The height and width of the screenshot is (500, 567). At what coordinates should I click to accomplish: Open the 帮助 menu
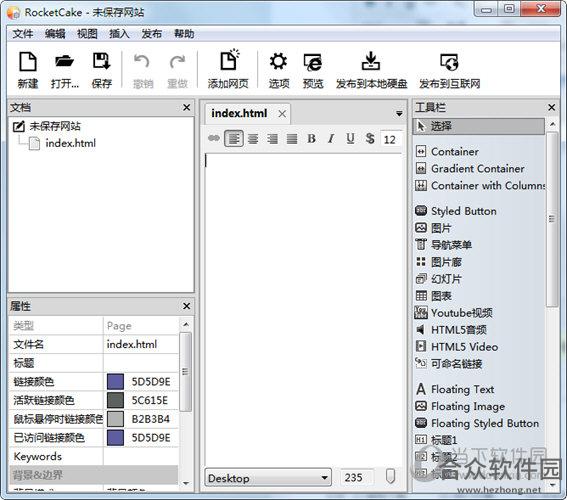point(184,34)
